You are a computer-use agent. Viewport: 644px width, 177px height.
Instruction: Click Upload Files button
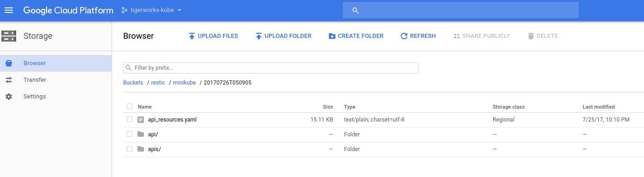[x=213, y=36]
